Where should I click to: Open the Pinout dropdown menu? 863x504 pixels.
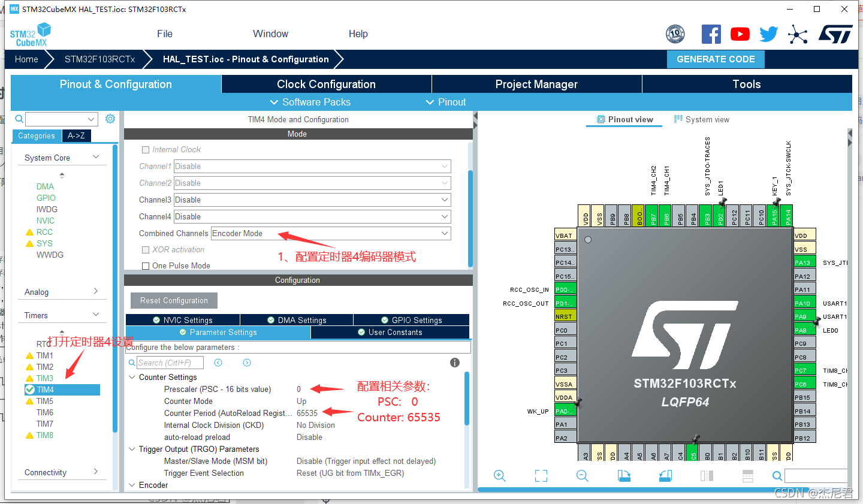coord(446,102)
